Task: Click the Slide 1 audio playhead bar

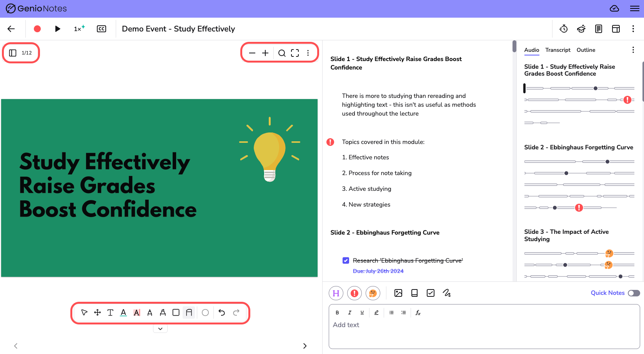Action: (524, 88)
